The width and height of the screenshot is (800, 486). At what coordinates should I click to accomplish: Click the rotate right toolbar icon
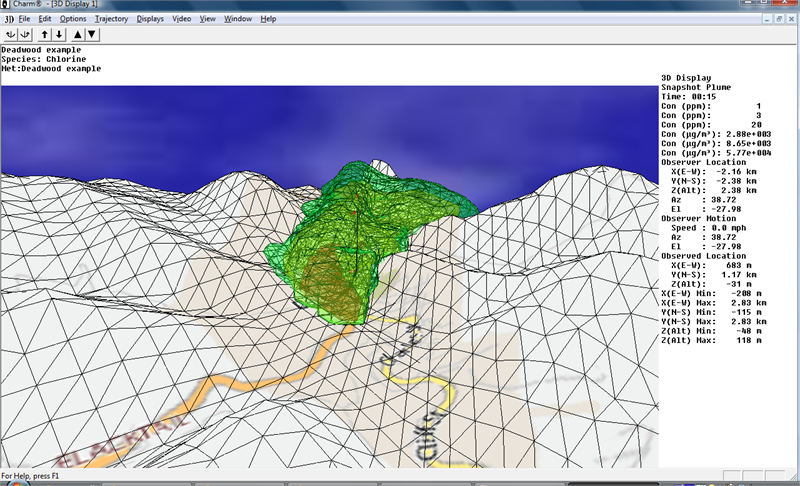coord(27,34)
